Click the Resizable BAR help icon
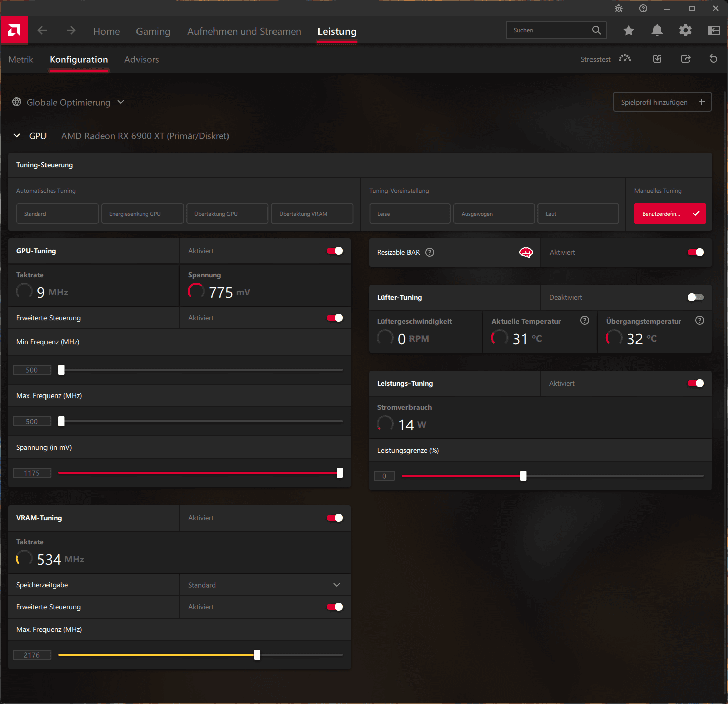Viewport: 728px width, 704px height. click(430, 252)
